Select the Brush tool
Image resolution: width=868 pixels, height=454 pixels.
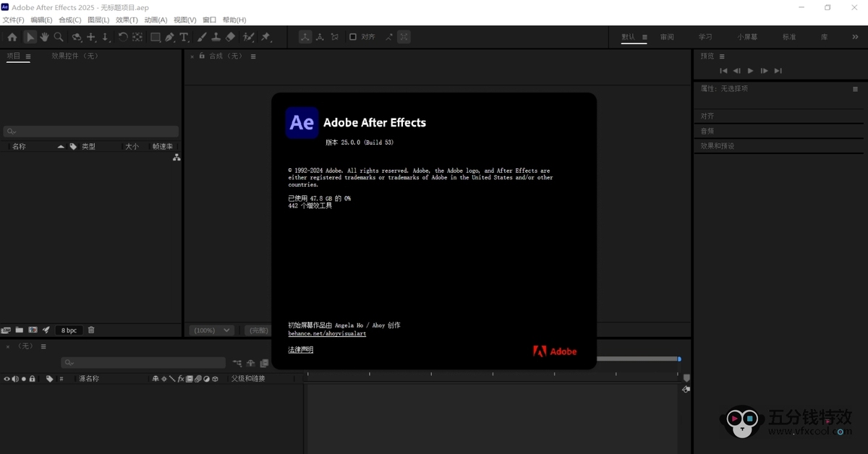click(x=202, y=37)
